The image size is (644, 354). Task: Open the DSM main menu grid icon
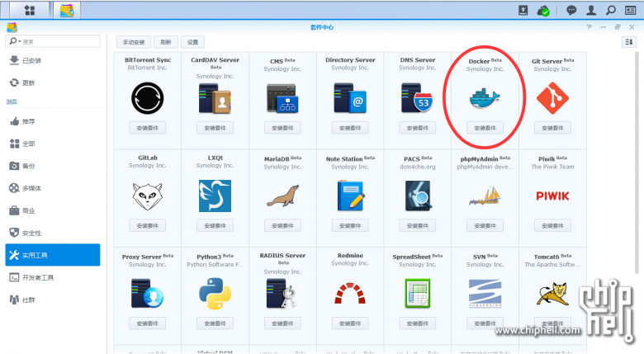tap(30, 10)
